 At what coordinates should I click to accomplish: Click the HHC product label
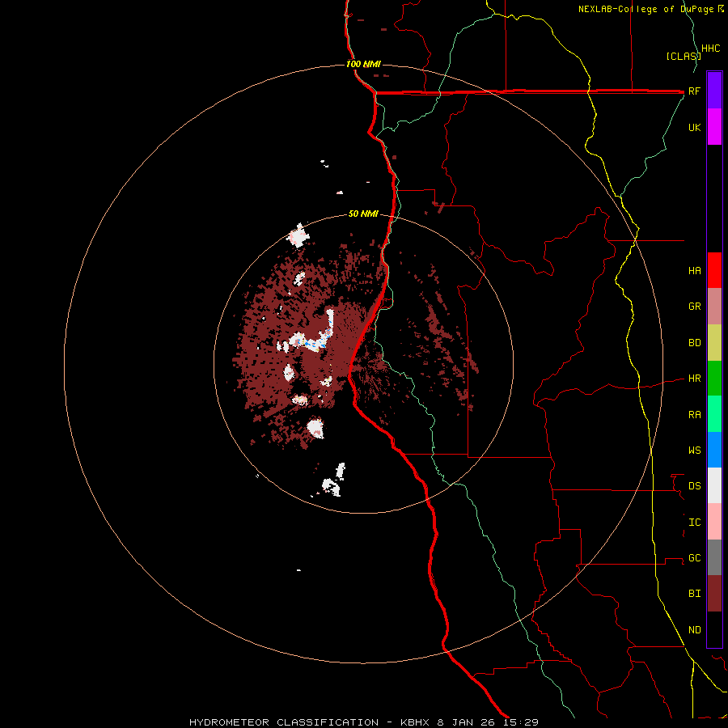710,49
